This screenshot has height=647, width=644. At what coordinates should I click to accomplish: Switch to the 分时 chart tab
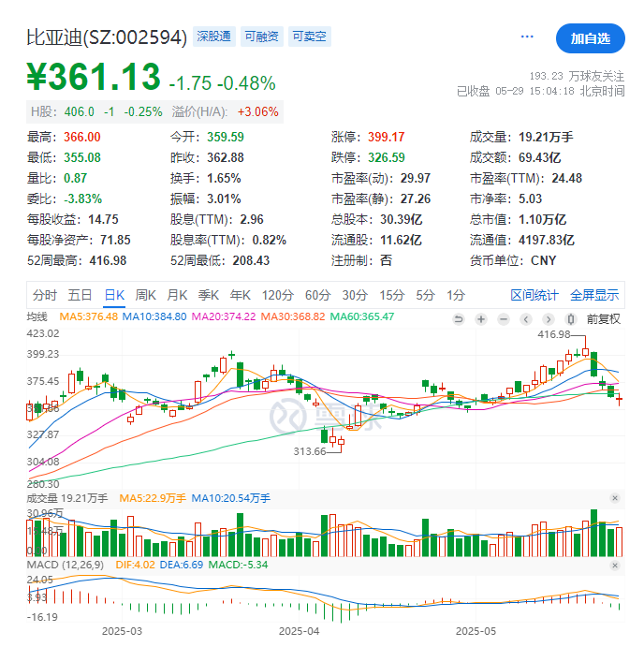pos(45,295)
